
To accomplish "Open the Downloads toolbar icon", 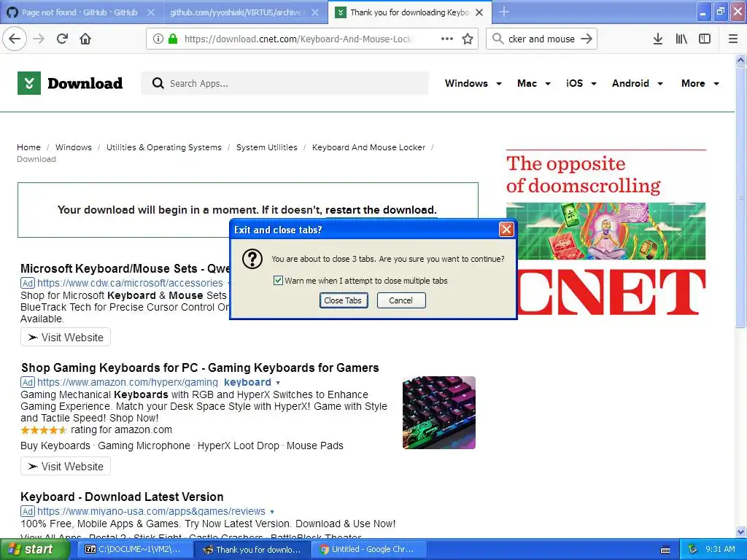I will (658, 39).
